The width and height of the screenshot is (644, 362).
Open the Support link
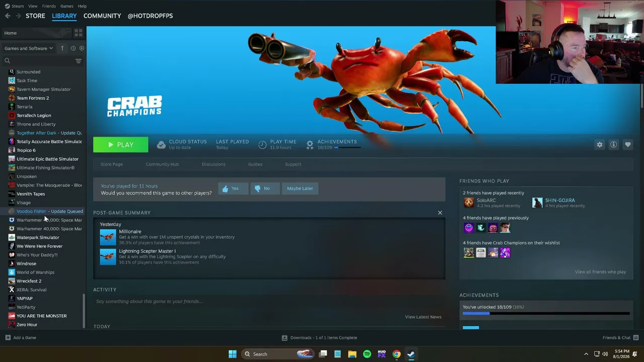tap(293, 164)
